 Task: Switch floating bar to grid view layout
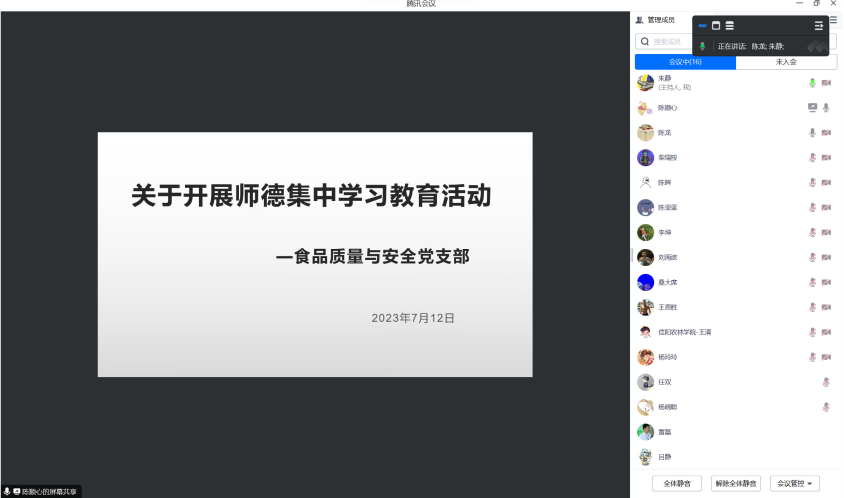point(716,25)
